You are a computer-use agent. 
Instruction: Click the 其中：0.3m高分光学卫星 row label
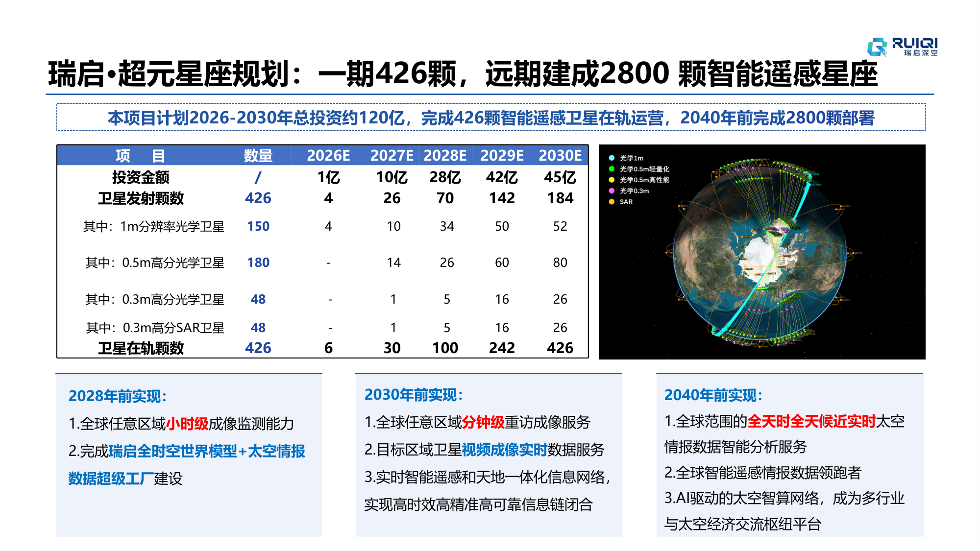pyautogui.click(x=155, y=299)
